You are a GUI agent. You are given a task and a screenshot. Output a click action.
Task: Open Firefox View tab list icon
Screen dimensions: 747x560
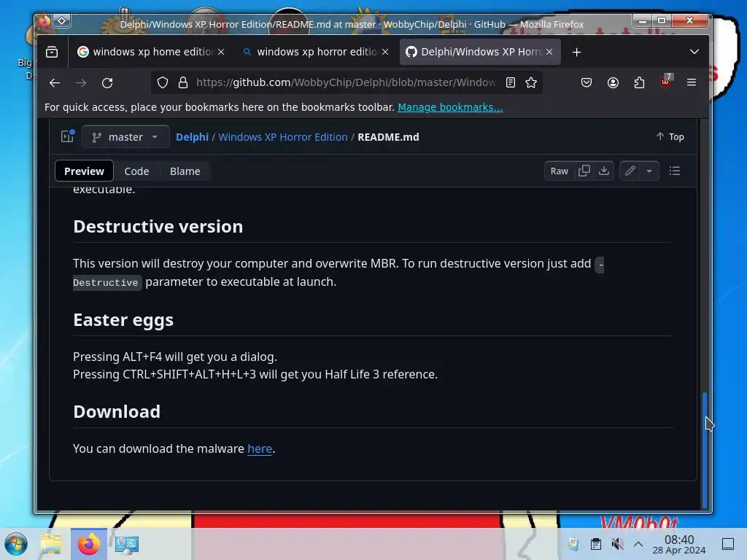point(52,52)
